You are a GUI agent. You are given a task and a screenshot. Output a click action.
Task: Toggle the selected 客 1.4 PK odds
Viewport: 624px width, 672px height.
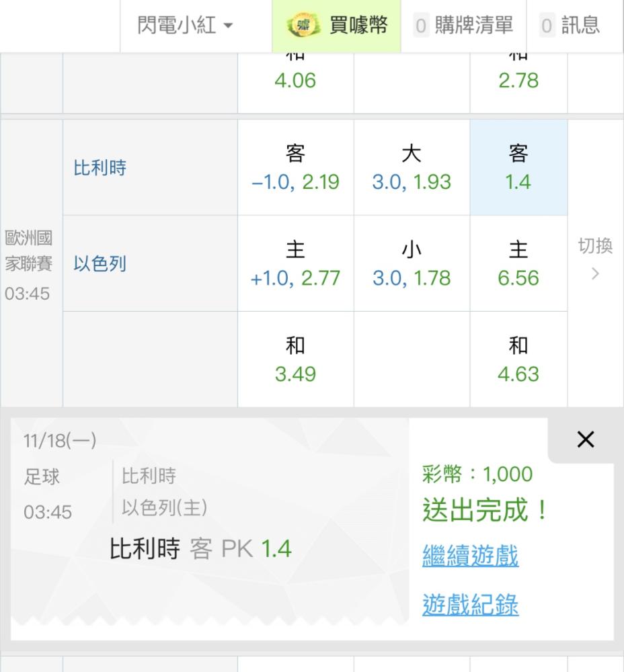(518, 167)
